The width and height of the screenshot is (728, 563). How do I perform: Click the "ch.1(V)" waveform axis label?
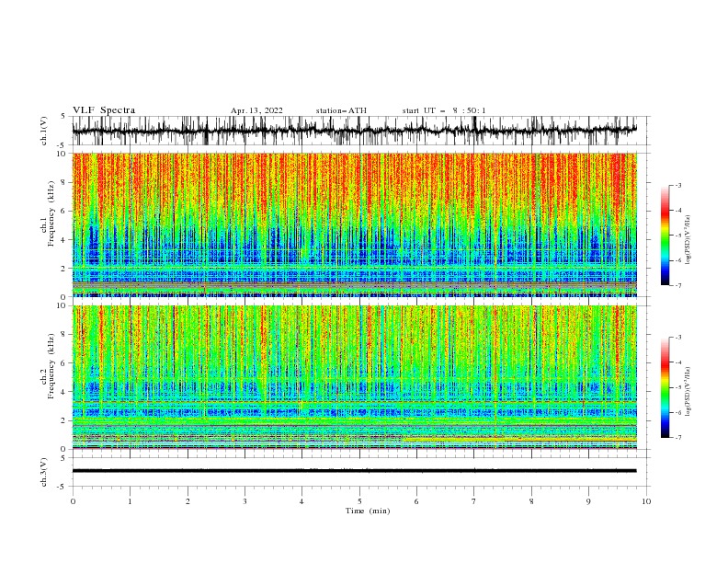click(44, 131)
